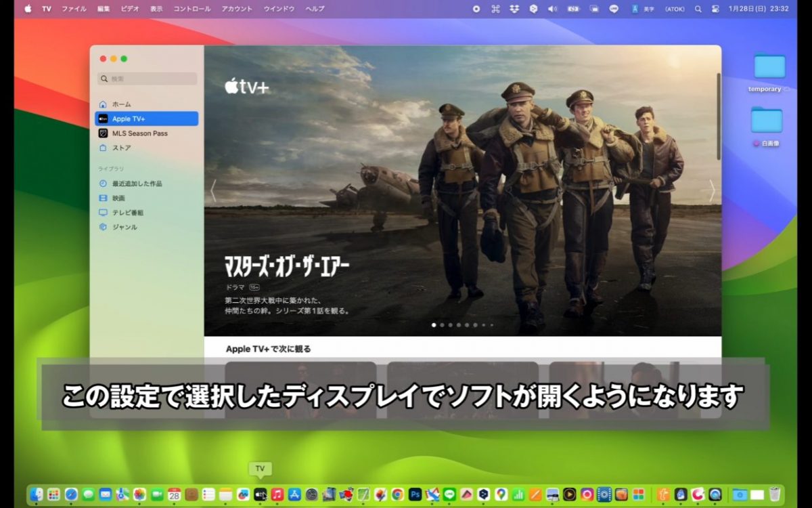
Task: Open the LINE app from the Dock
Action: pos(449,494)
